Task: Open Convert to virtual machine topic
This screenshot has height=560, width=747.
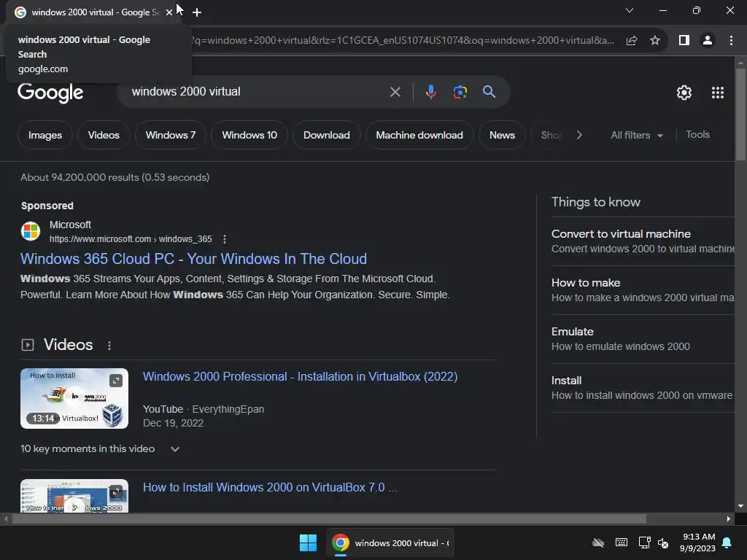Action: pos(643,241)
